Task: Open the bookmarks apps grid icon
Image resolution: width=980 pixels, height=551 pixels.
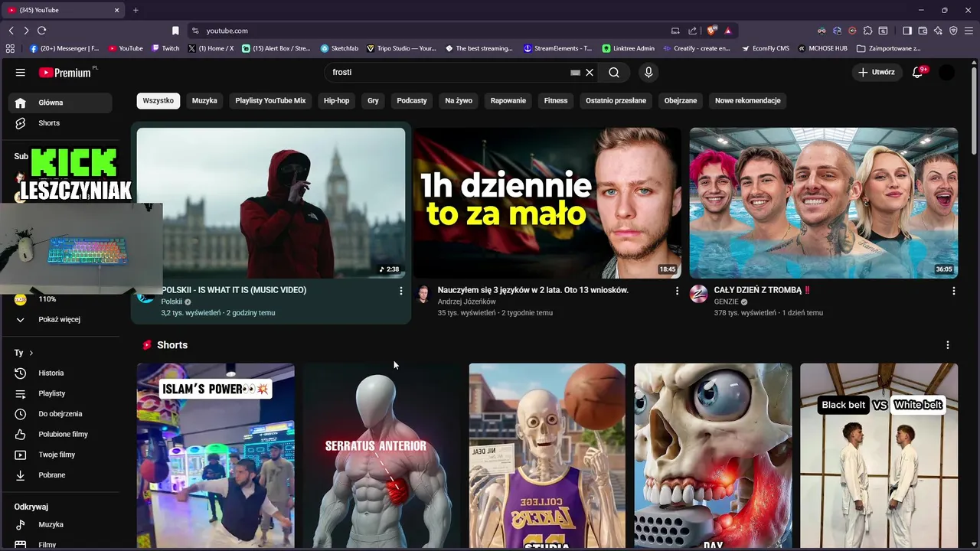Action: click(10, 48)
